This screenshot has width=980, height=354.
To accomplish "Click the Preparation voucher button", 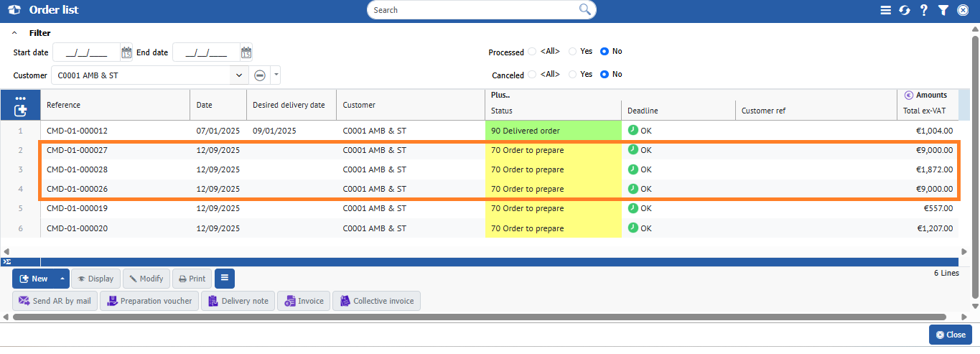I will click(x=149, y=301).
